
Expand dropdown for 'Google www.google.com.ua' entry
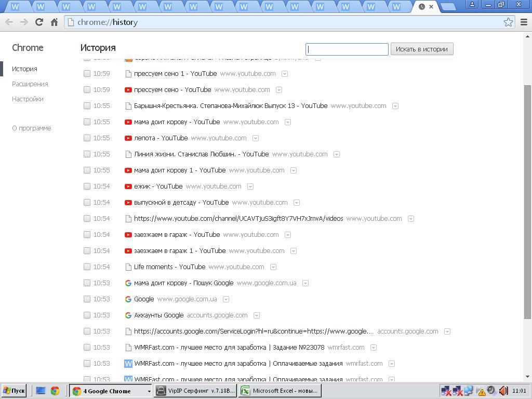point(226,299)
